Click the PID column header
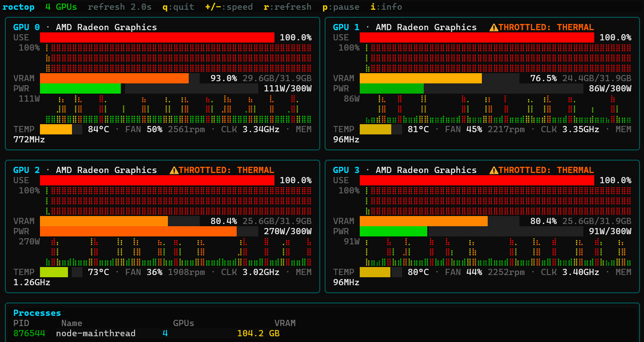644x342 pixels. [x=21, y=323]
